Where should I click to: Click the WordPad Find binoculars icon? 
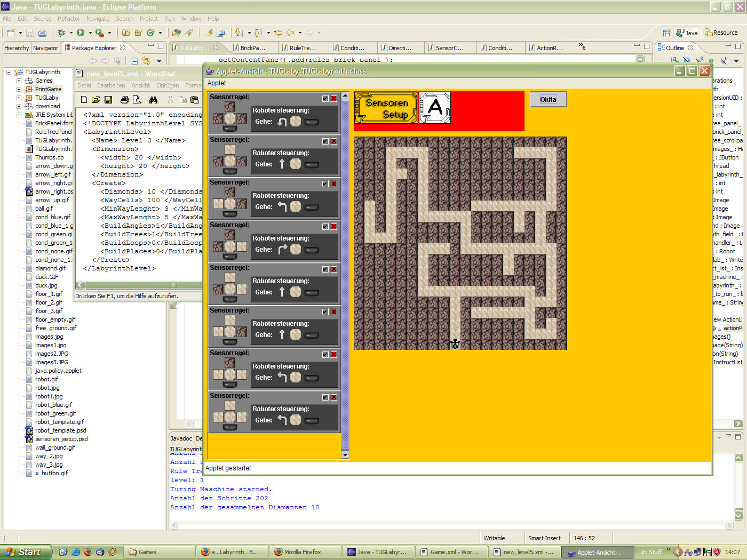(x=154, y=100)
